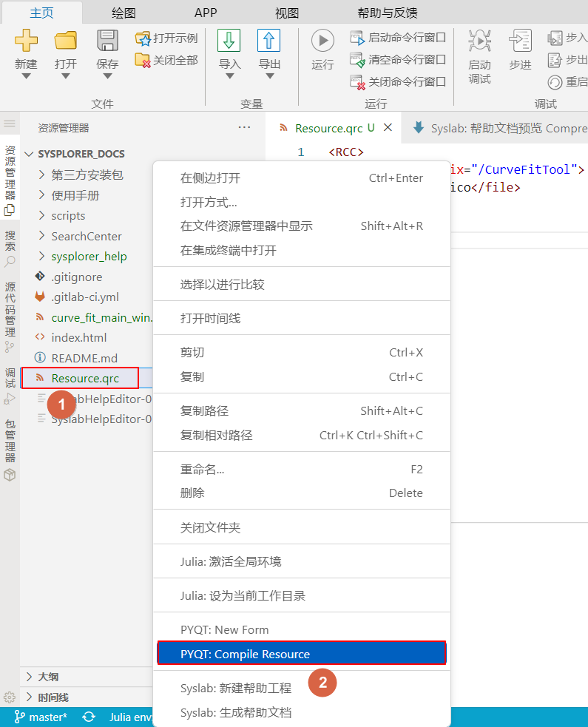Click the New (新建) plus icon
The width and height of the screenshot is (588, 727).
pyautogui.click(x=26, y=41)
